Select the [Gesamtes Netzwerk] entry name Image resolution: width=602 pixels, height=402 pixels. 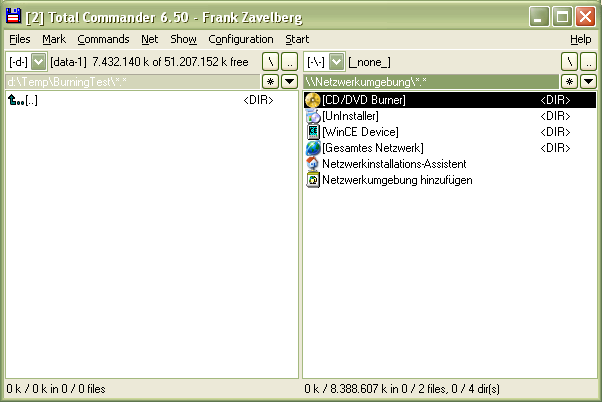(x=373, y=148)
